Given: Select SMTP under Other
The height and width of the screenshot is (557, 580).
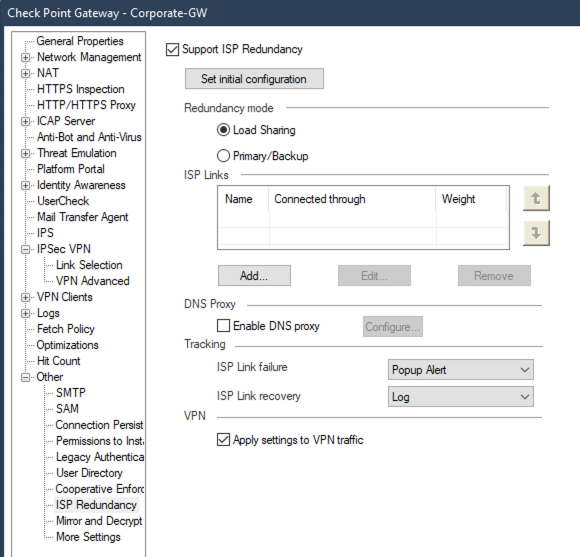Looking at the screenshot, I should click(x=71, y=392).
